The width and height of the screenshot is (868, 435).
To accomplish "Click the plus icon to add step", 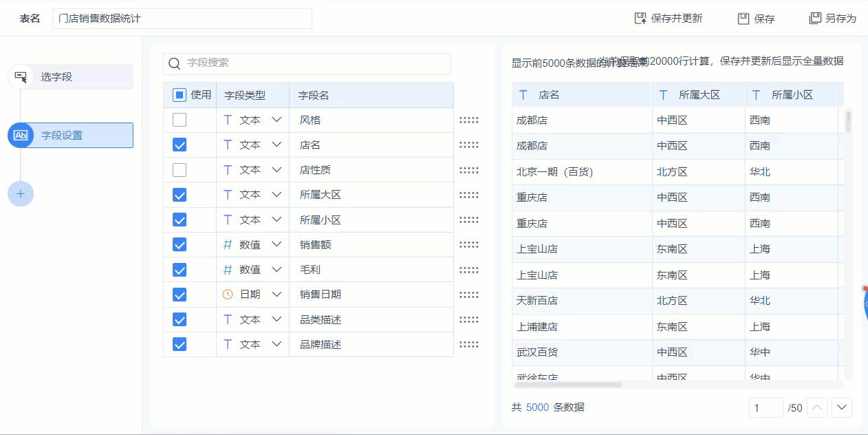I will pyautogui.click(x=21, y=194).
